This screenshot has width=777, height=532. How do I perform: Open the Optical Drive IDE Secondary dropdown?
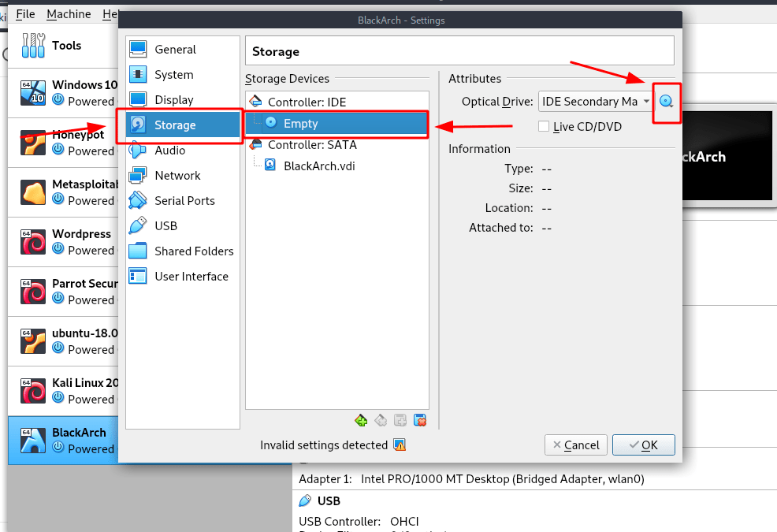click(595, 102)
